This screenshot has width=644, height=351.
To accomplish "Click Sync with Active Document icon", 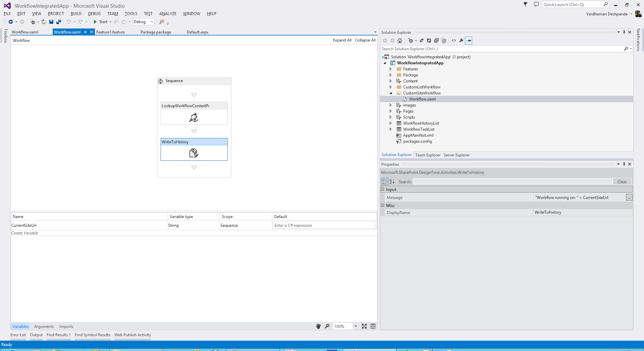I will [x=421, y=41].
